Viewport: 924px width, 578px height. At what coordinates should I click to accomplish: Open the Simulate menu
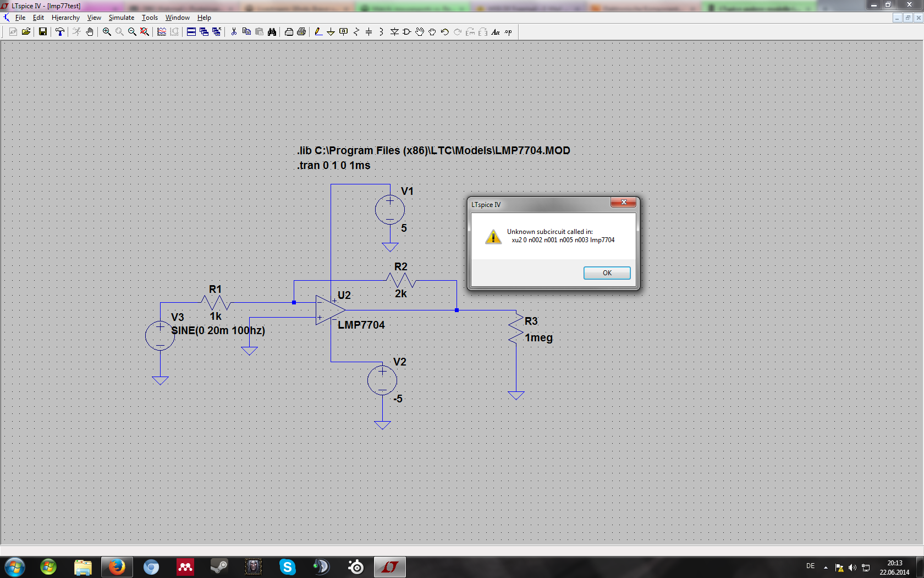121,18
